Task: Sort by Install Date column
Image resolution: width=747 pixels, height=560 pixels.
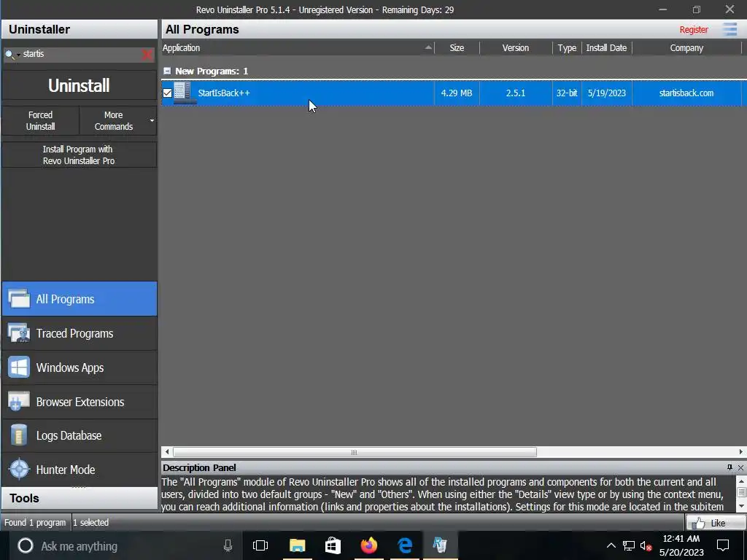Action: (x=606, y=48)
